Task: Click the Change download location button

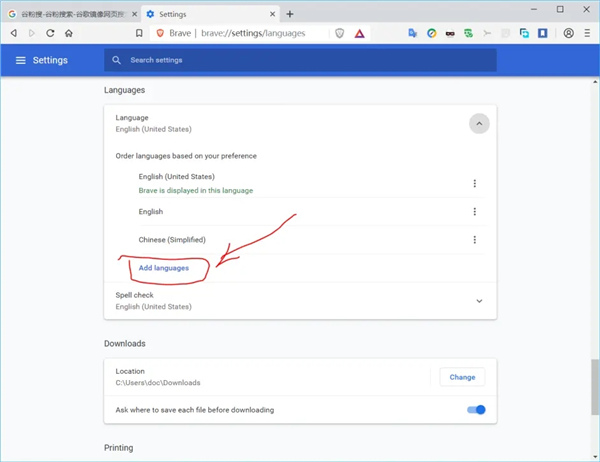Action: [x=462, y=377]
